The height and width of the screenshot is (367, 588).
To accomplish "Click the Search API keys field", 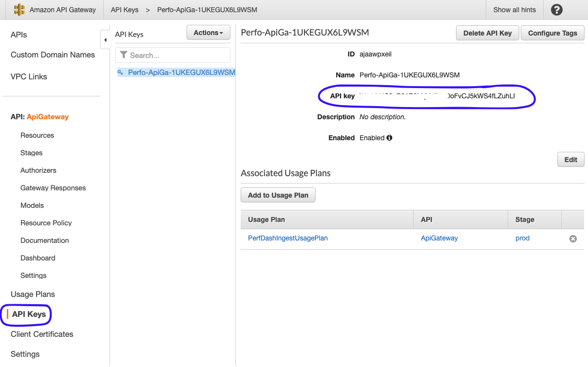I will coord(172,55).
